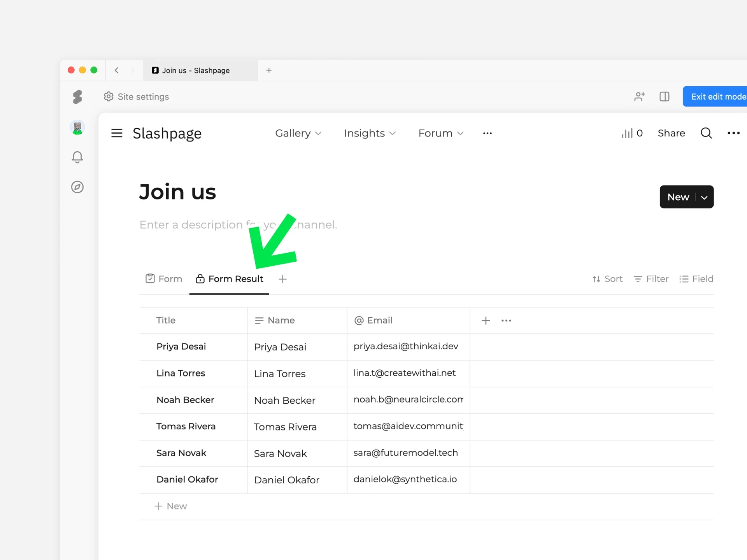Add a new view with plus icon
Image resolution: width=747 pixels, height=560 pixels.
click(283, 279)
